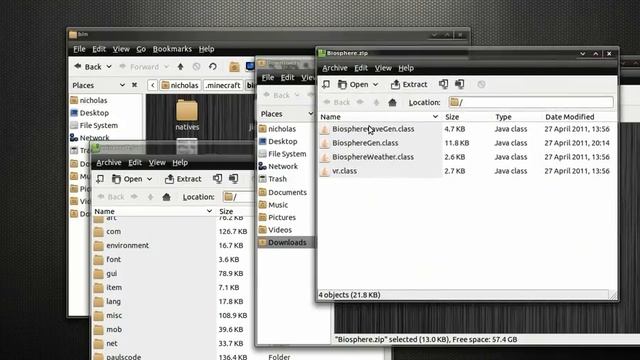Click home folder icon in bin file manager toolbar
This screenshot has width=640, height=360.
[x=234, y=67]
